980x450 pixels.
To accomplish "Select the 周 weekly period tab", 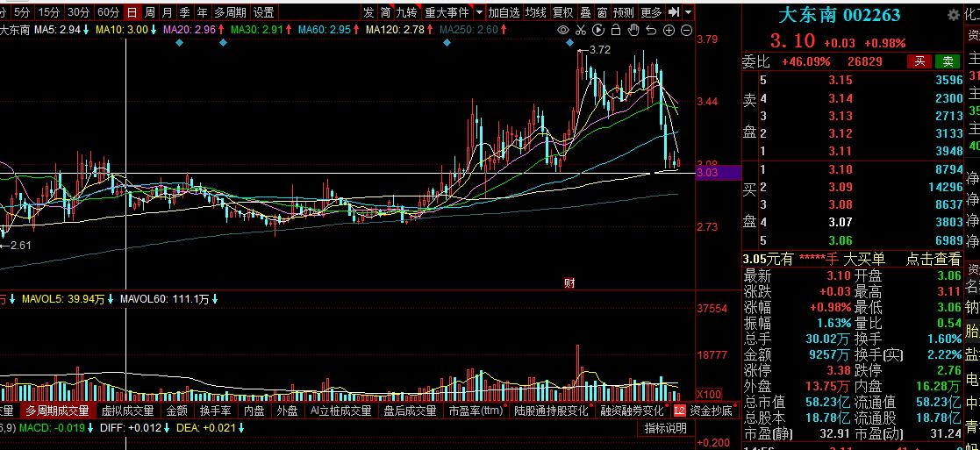I will [149, 12].
